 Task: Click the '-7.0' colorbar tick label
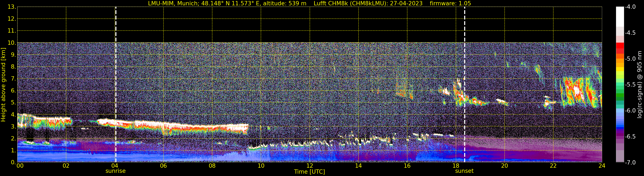point(630,163)
